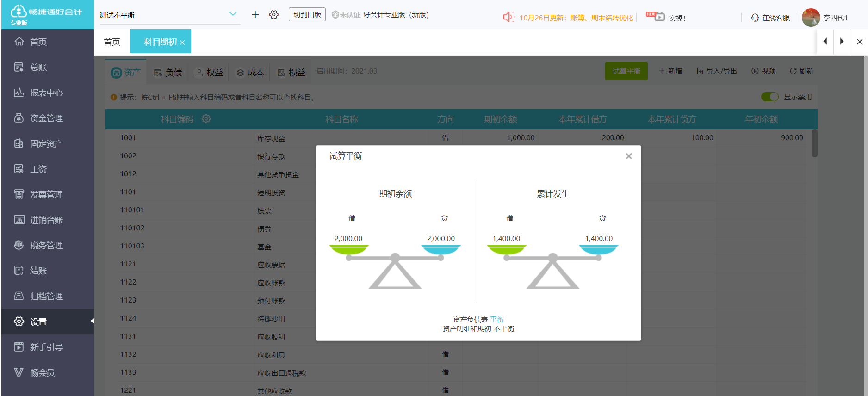Switch to the 首页 tab
868x396 pixels.
click(x=112, y=42)
